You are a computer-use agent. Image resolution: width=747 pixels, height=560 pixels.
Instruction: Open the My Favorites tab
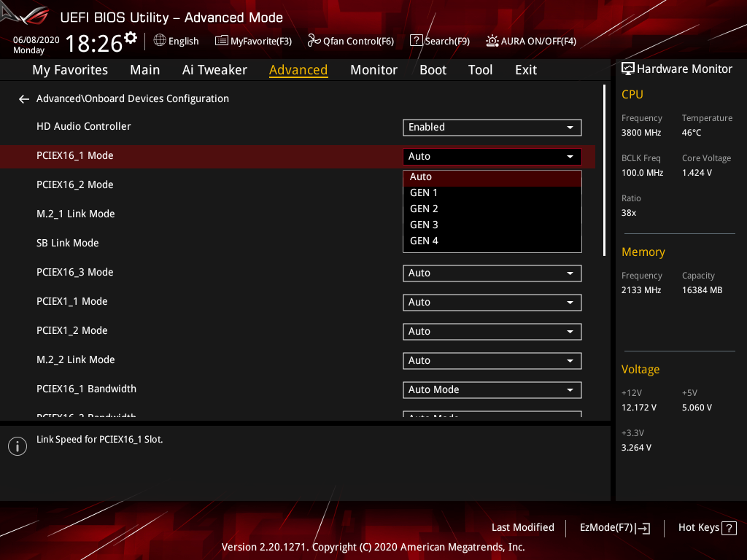(x=70, y=70)
